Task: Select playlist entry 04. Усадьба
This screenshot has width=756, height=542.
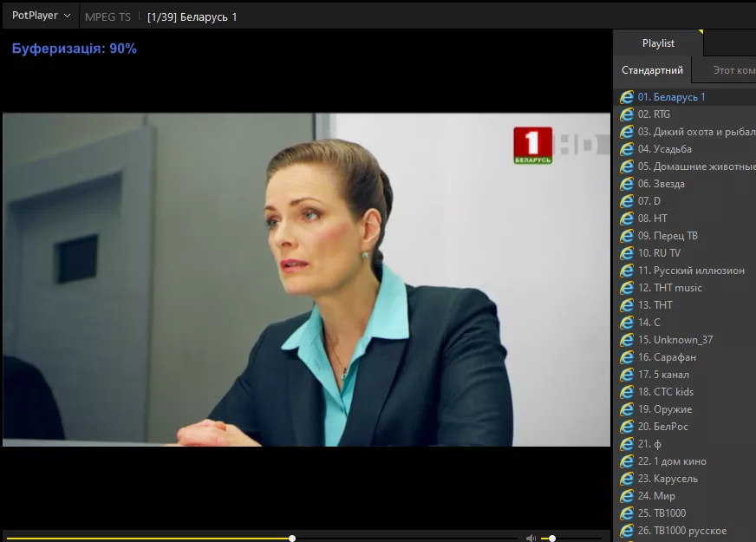Action: [x=685, y=149]
